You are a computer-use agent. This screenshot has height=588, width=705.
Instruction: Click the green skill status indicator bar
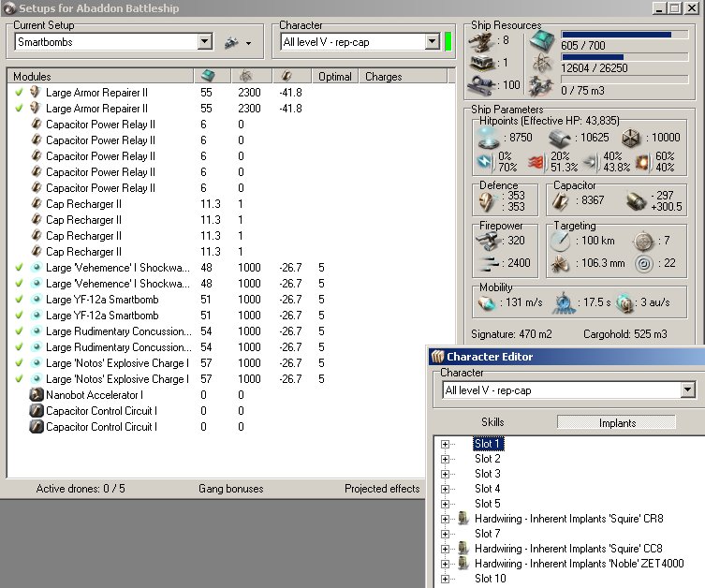click(448, 41)
